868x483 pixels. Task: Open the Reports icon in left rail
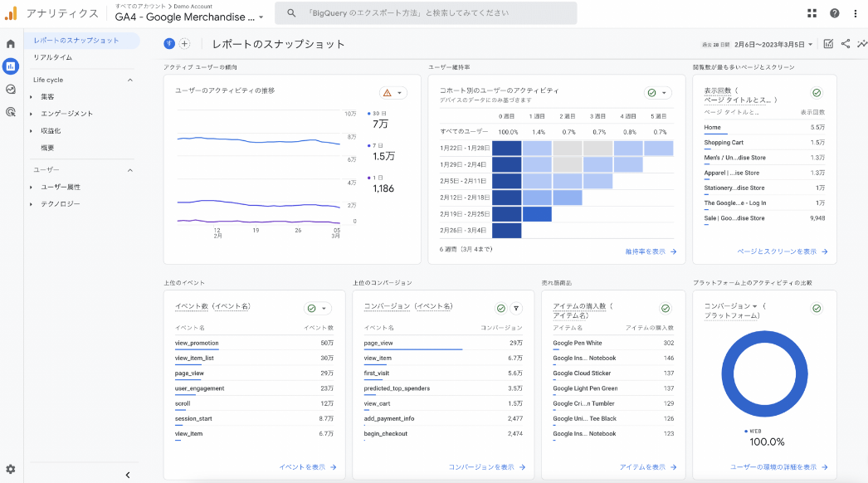(x=11, y=66)
